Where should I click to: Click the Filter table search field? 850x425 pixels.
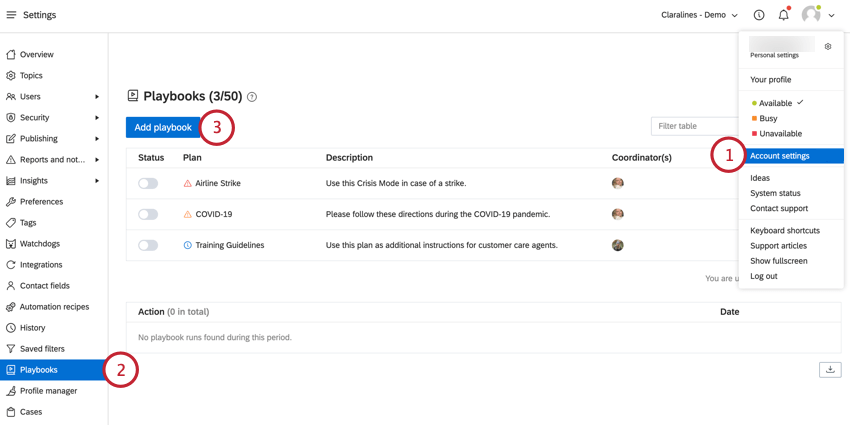694,126
